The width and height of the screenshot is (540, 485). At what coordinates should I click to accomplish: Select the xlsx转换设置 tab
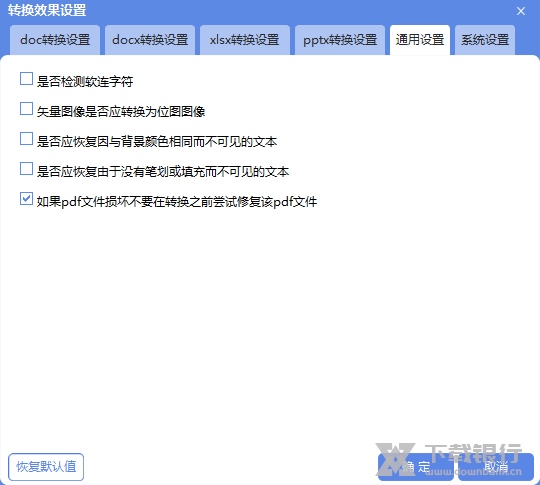[x=245, y=40]
